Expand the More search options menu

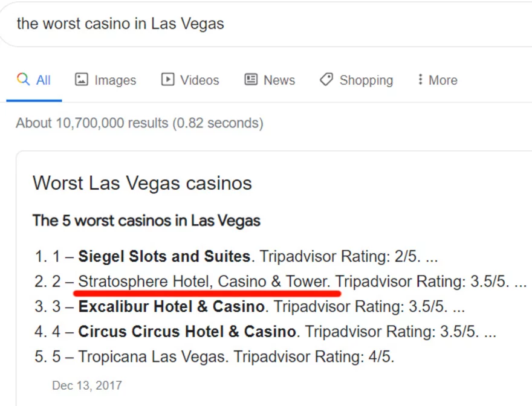click(x=443, y=80)
